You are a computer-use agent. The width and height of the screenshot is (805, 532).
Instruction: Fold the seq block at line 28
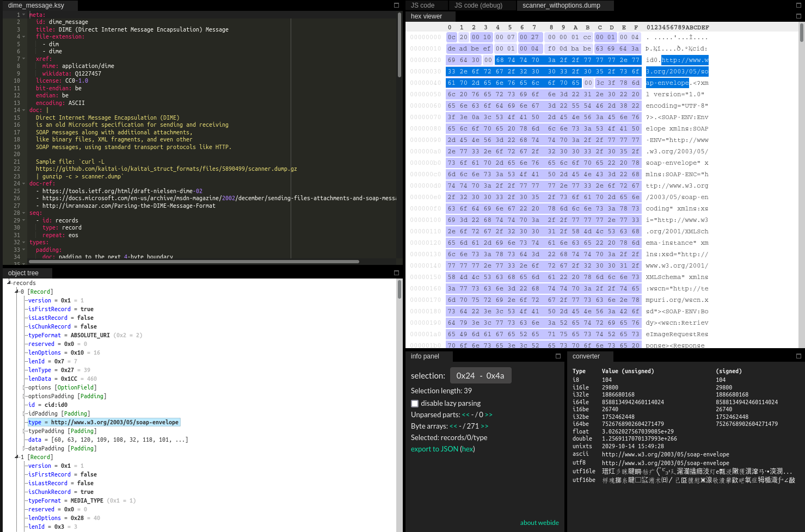pos(24,213)
